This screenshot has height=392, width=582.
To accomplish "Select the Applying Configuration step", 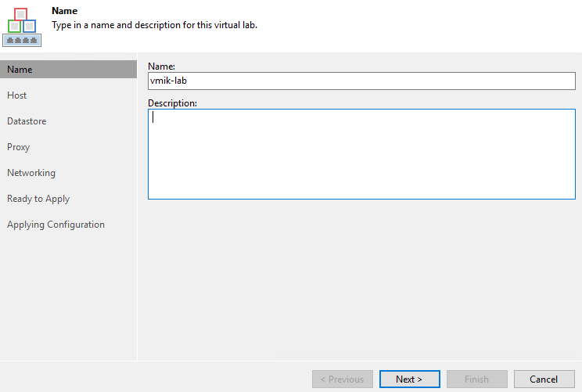I will tap(56, 225).
